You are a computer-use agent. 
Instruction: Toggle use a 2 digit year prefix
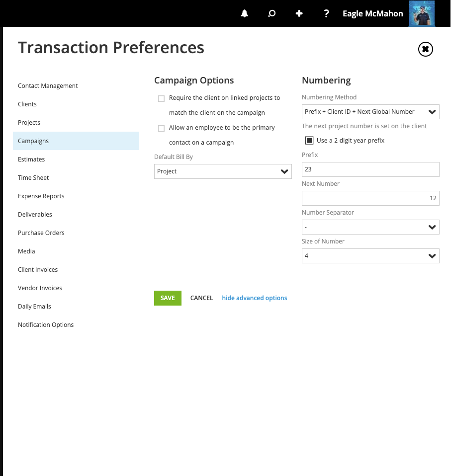pyautogui.click(x=309, y=140)
